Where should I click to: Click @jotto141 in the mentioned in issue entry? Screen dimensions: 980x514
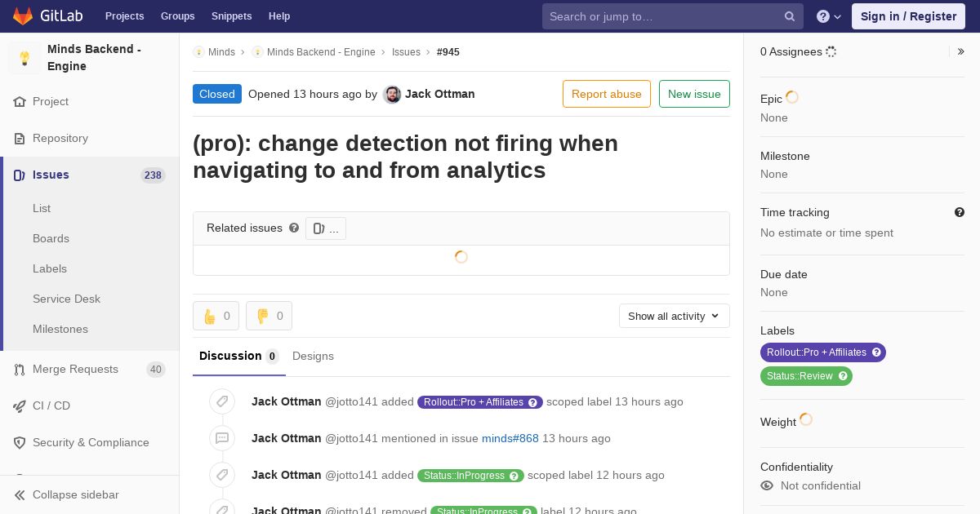tap(352, 438)
